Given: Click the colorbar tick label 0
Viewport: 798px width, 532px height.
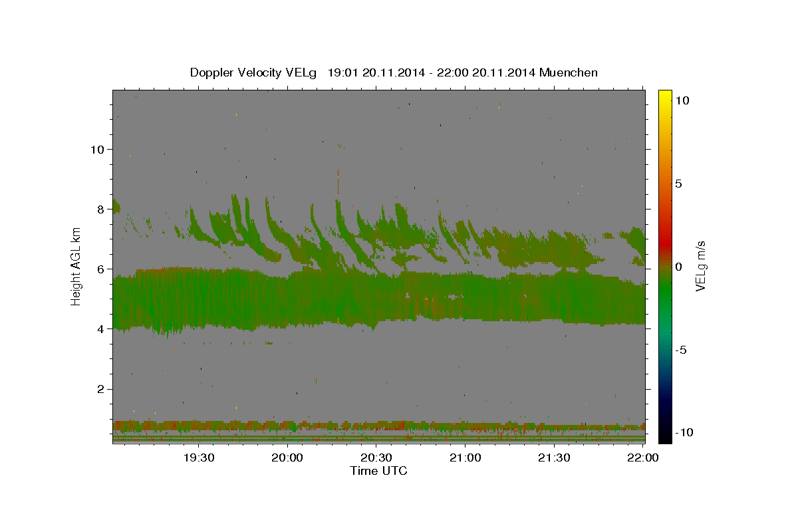Looking at the screenshot, I should tap(678, 267).
